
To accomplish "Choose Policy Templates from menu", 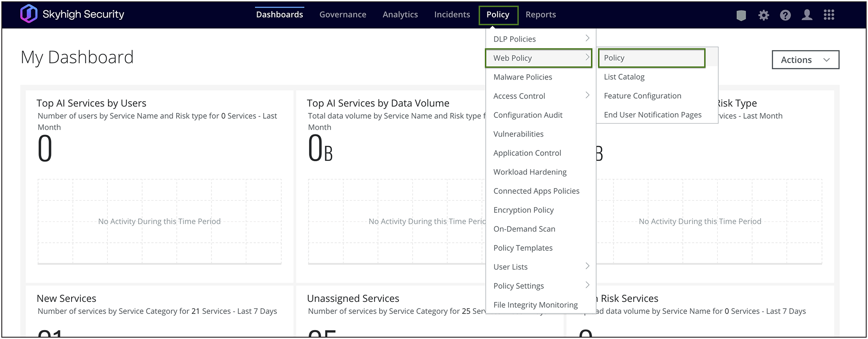I will (541, 248).
